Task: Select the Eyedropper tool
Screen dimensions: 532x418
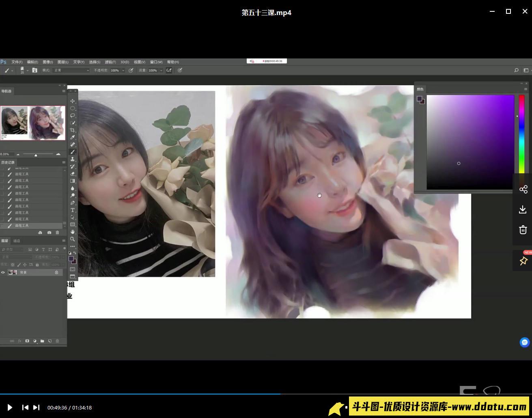Action: [73, 138]
